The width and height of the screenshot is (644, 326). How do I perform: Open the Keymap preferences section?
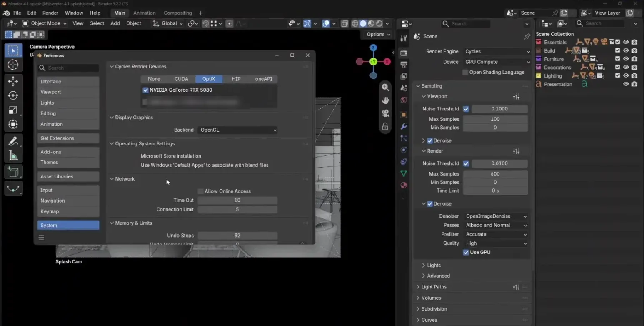click(x=68, y=211)
